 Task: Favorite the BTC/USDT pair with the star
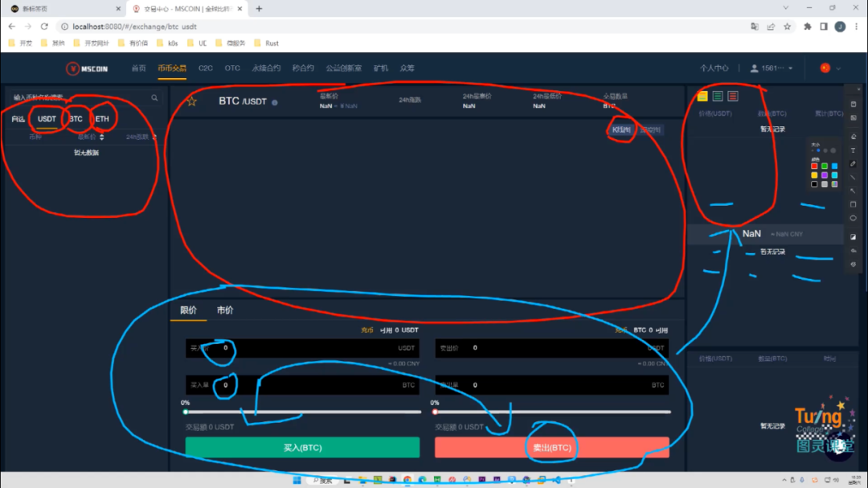[191, 100]
